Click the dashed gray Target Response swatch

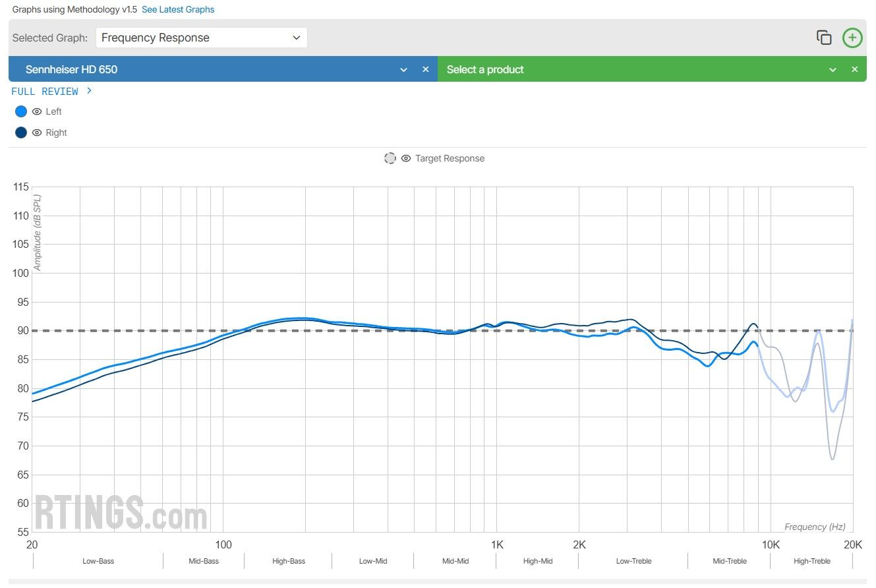coord(390,158)
